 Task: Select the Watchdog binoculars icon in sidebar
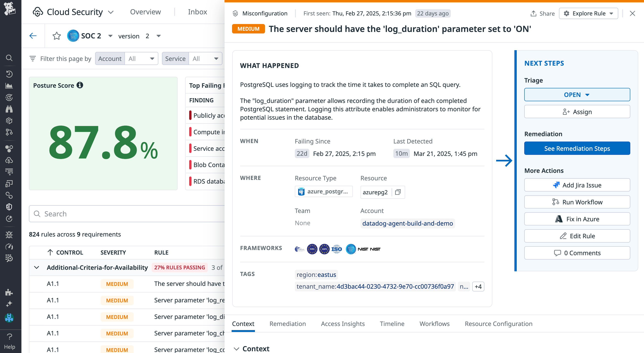click(x=9, y=109)
